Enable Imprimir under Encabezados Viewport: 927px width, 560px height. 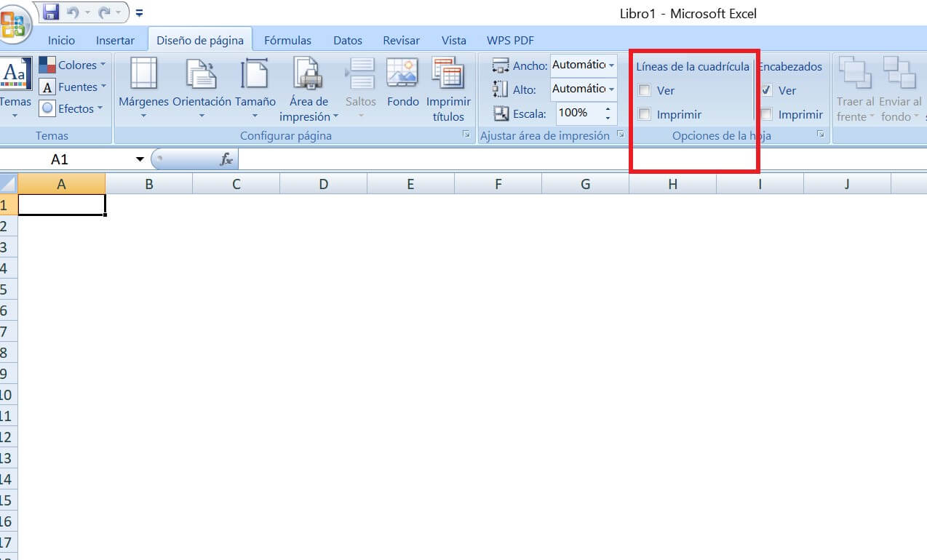766,114
